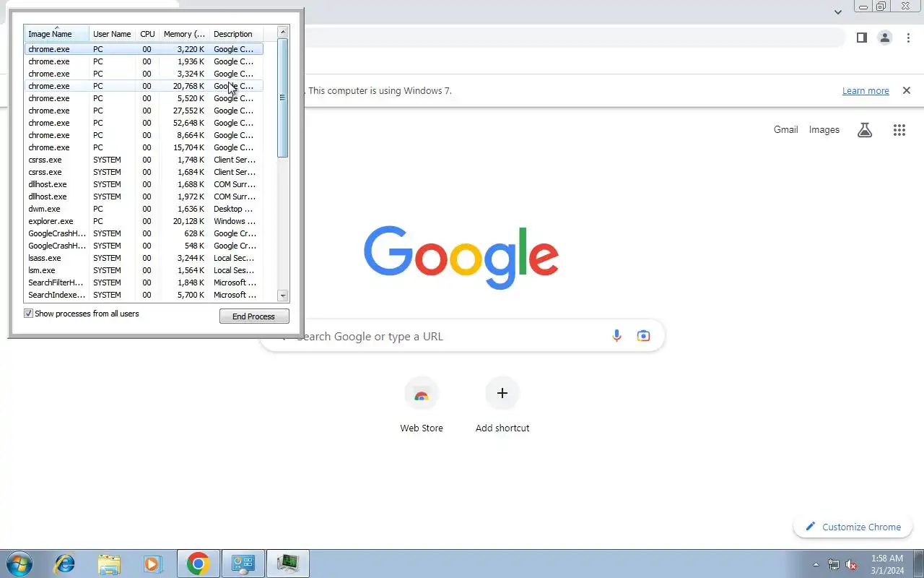Sort processes by User Name column

pos(112,34)
